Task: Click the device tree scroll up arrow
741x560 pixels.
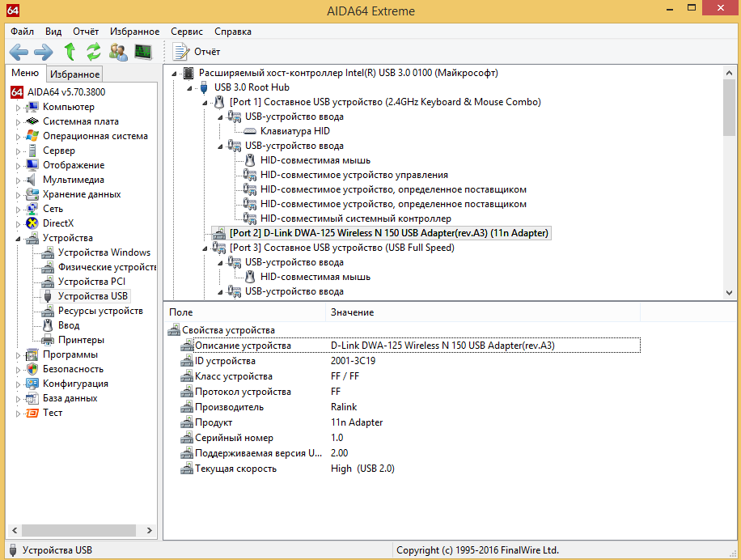Action: pyautogui.click(x=729, y=73)
